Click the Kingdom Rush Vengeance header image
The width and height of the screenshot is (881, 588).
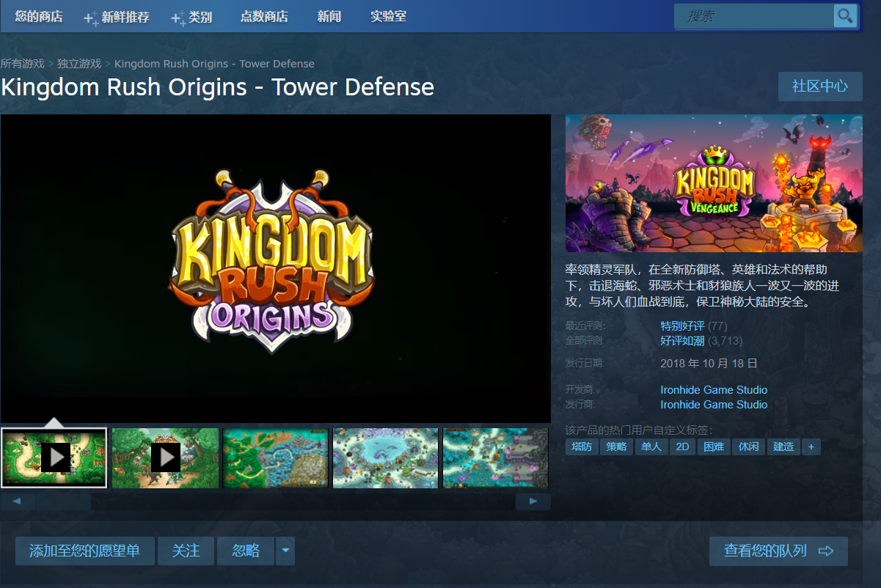coord(714,183)
